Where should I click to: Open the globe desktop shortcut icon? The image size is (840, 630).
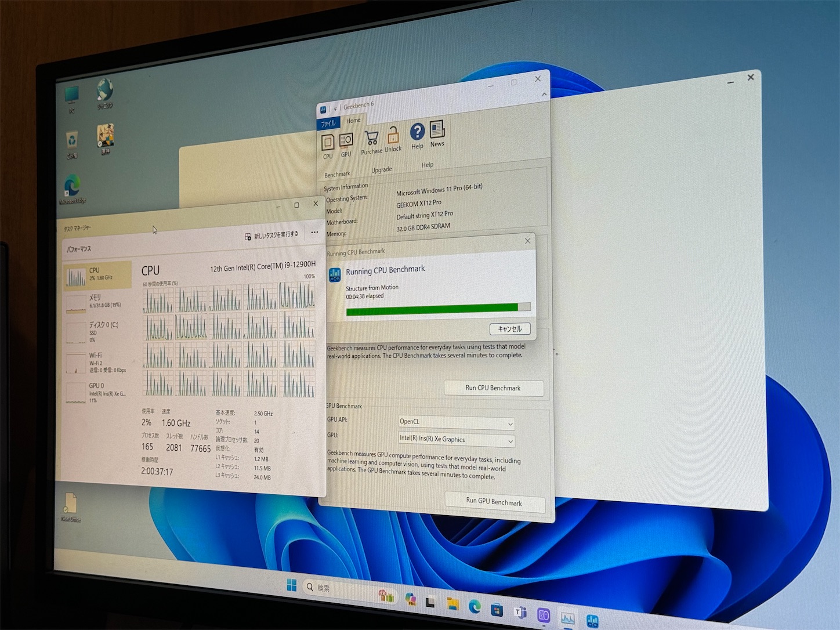105,94
